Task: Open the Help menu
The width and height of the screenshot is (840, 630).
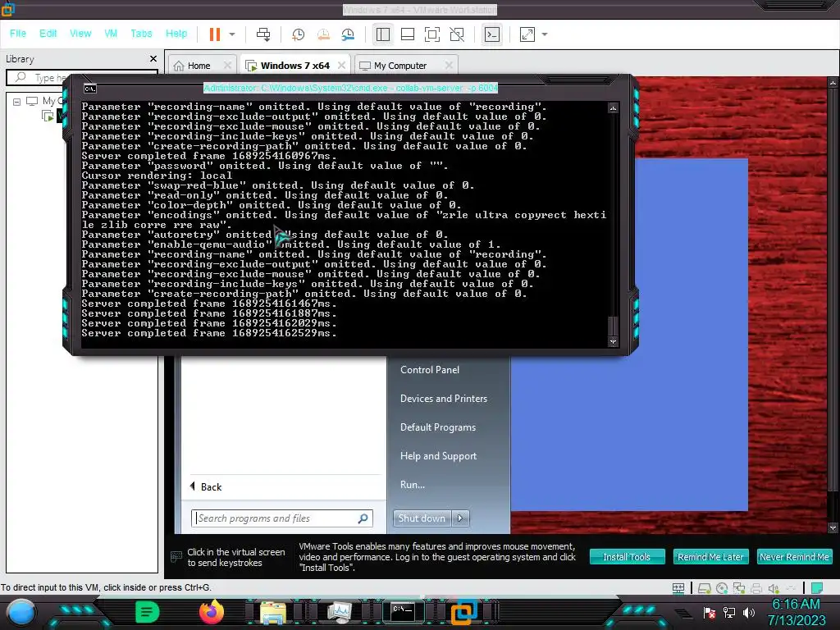Action: [x=176, y=33]
